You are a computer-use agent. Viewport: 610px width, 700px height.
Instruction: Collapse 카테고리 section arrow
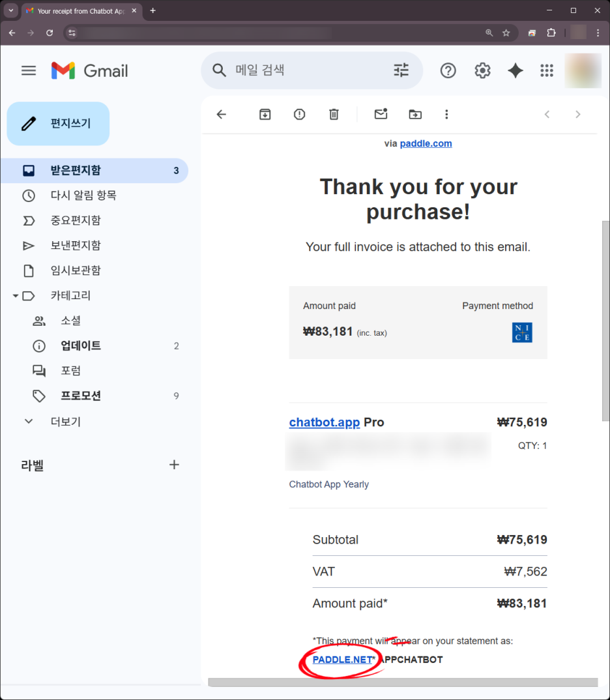click(15, 295)
